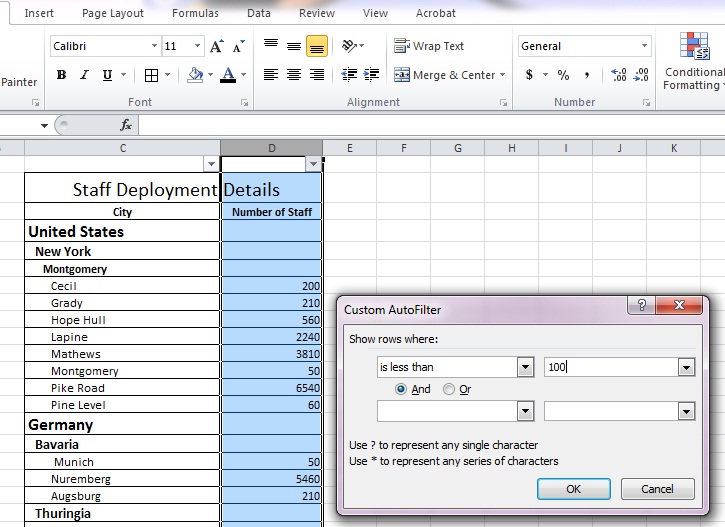Apply Comma Style

[586, 75]
